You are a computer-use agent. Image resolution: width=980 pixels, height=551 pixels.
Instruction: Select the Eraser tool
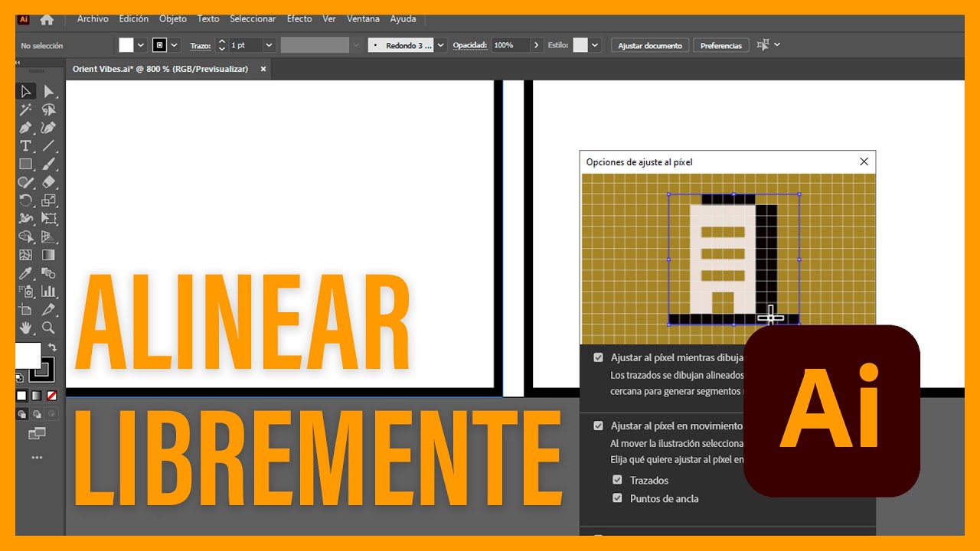[x=48, y=182]
